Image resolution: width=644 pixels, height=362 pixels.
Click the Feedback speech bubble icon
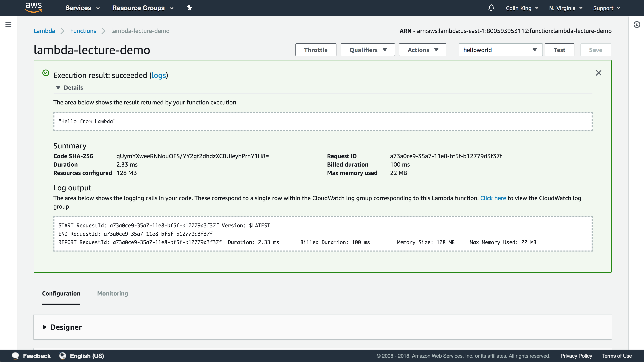pos(15,356)
